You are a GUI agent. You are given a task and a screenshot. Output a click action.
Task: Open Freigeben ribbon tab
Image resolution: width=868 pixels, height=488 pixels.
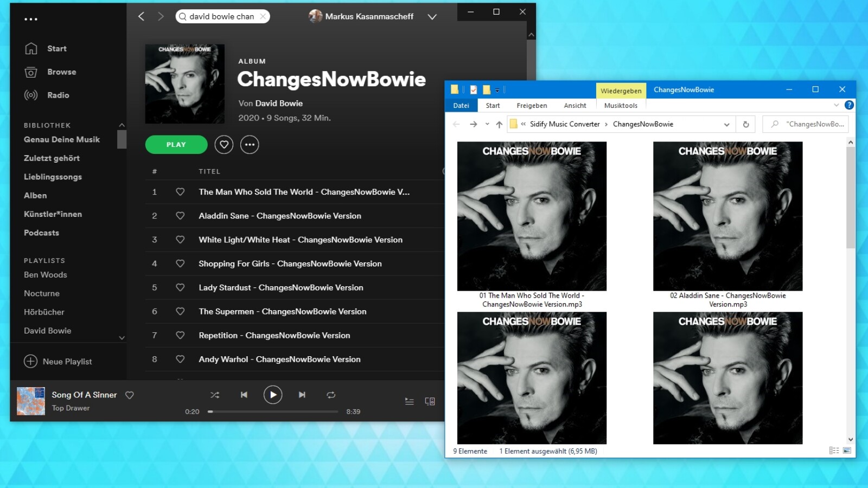[532, 106]
